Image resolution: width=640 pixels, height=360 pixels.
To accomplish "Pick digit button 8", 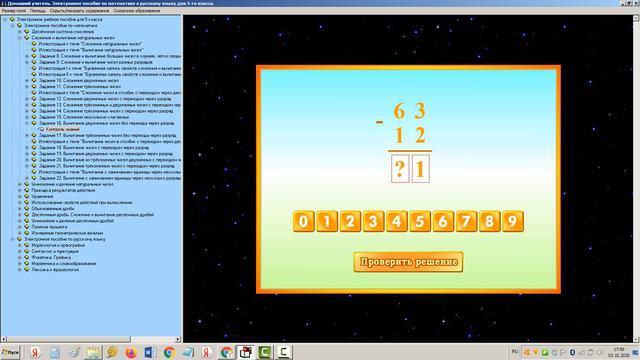I will click(489, 221).
